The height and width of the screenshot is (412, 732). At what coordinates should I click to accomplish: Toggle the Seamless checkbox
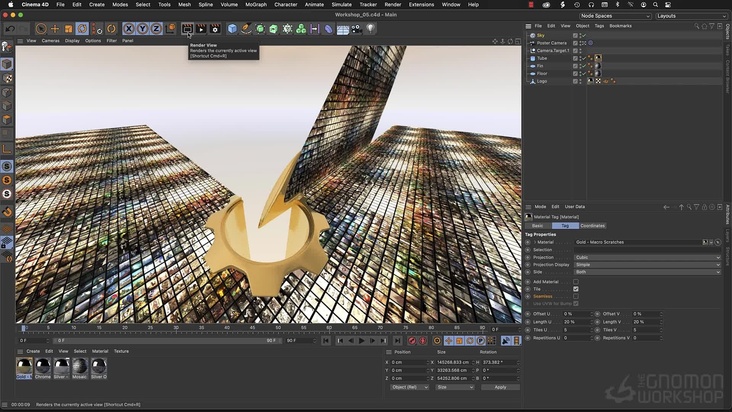[575, 296]
